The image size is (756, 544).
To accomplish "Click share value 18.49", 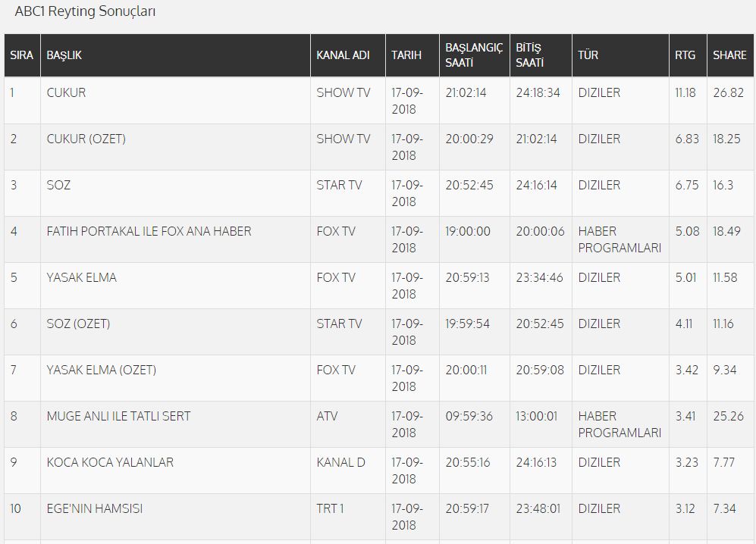I will (726, 231).
